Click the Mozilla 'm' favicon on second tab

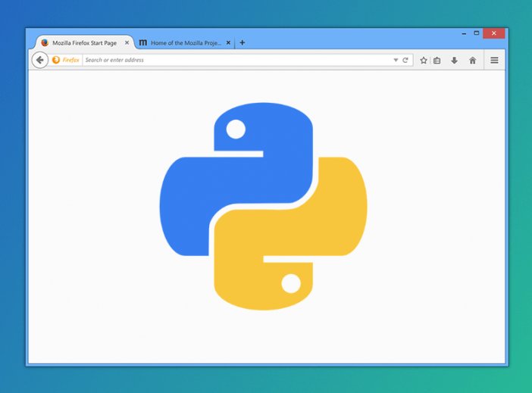point(143,43)
